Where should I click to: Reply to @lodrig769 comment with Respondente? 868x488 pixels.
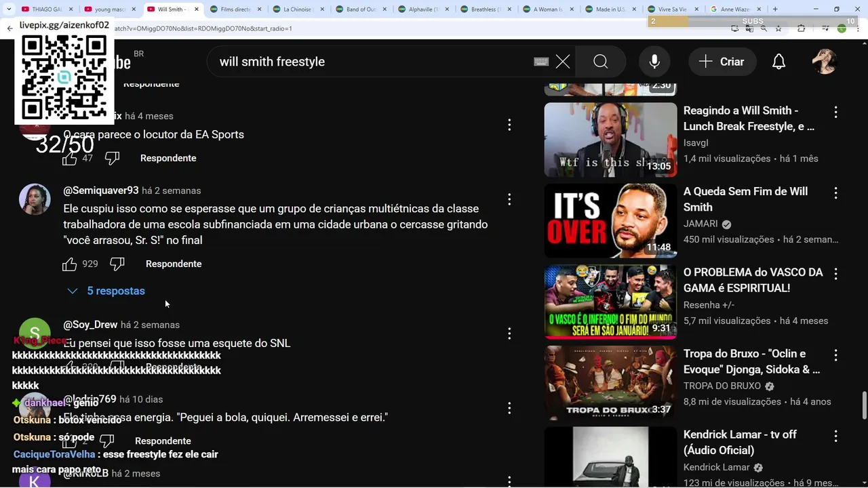tap(163, 441)
